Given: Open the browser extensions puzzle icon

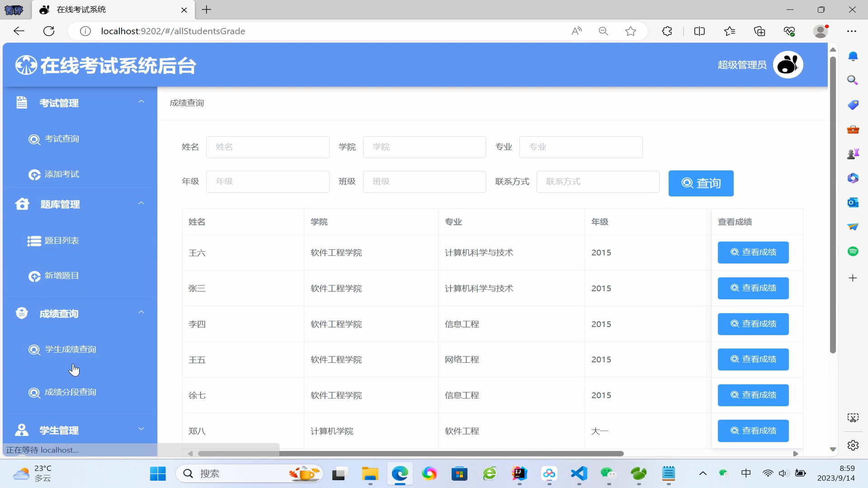Looking at the screenshot, I should 667,31.
